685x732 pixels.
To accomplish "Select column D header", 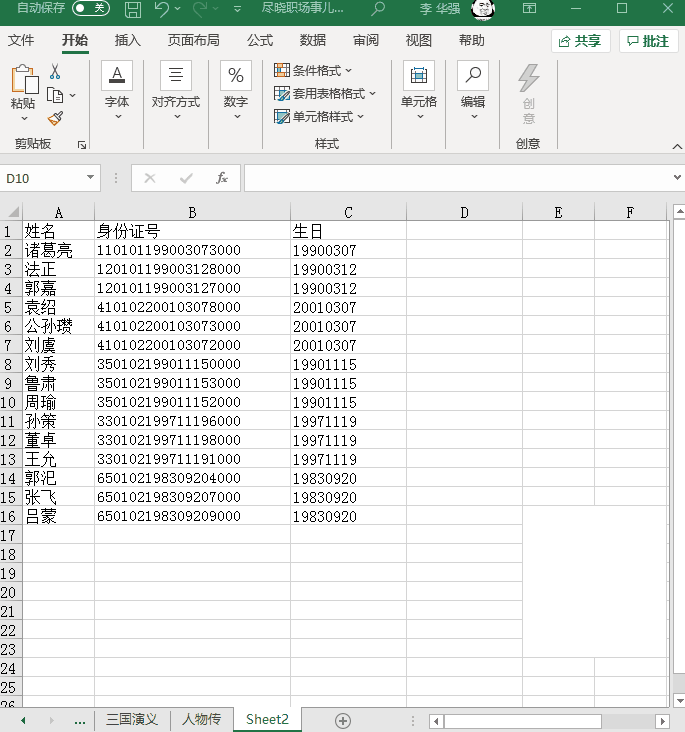I will pyautogui.click(x=464, y=212).
